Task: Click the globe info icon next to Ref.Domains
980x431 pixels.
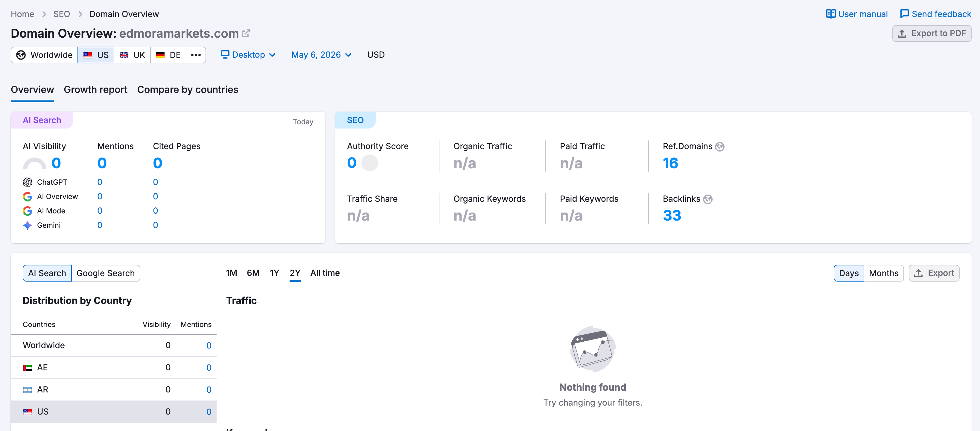Action: tap(720, 147)
